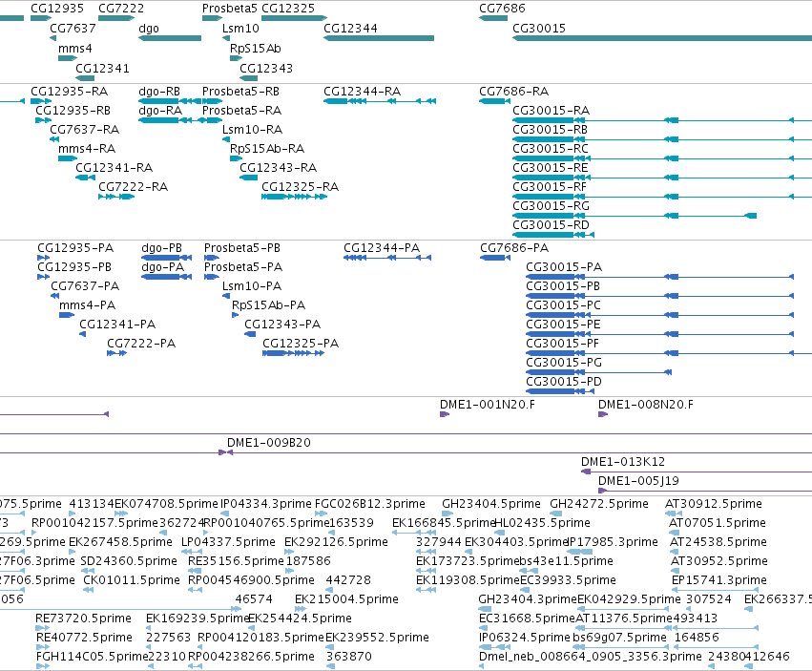This screenshot has height=671, width=812.
Task: Select the CG12343 gene label
Action: (265, 69)
